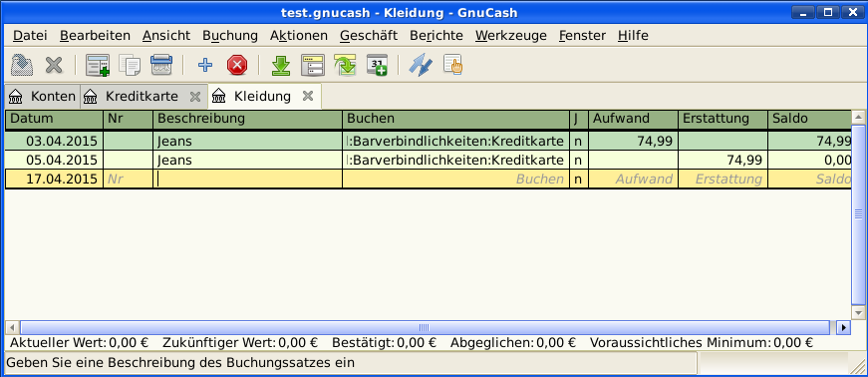Open the Hilfe menu
Screen dimensions: 868x377
[x=633, y=36]
